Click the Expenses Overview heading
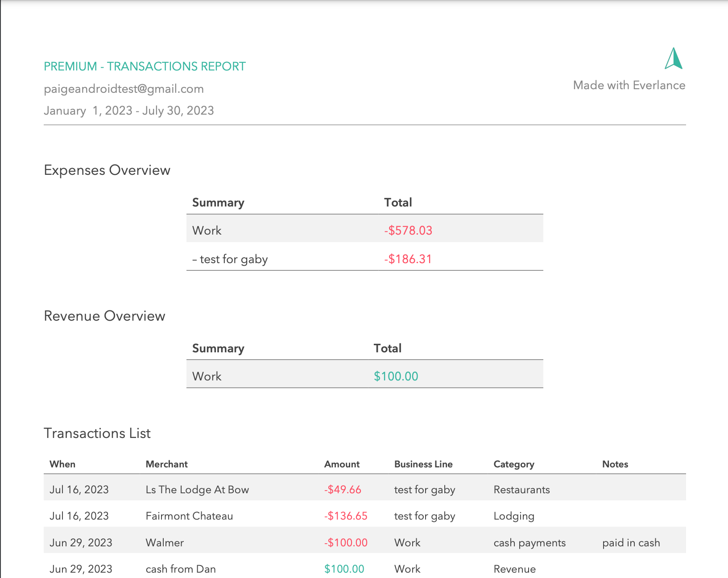 107,170
